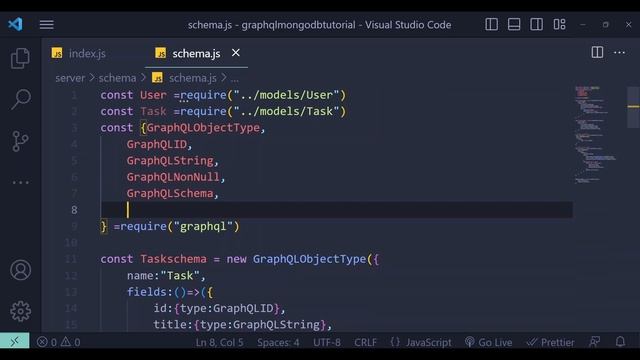Click the schema folder breadcrumb
This screenshot has width=640, height=360.
(117, 78)
